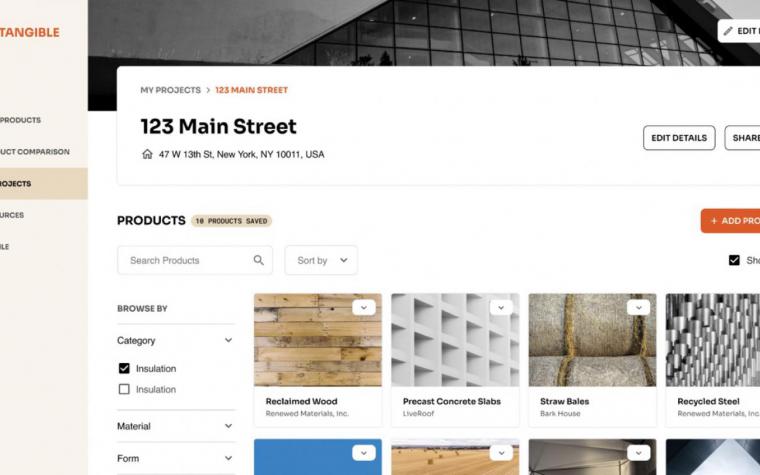
Task: Go to Products in the sidebar
Action: (x=20, y=120)
